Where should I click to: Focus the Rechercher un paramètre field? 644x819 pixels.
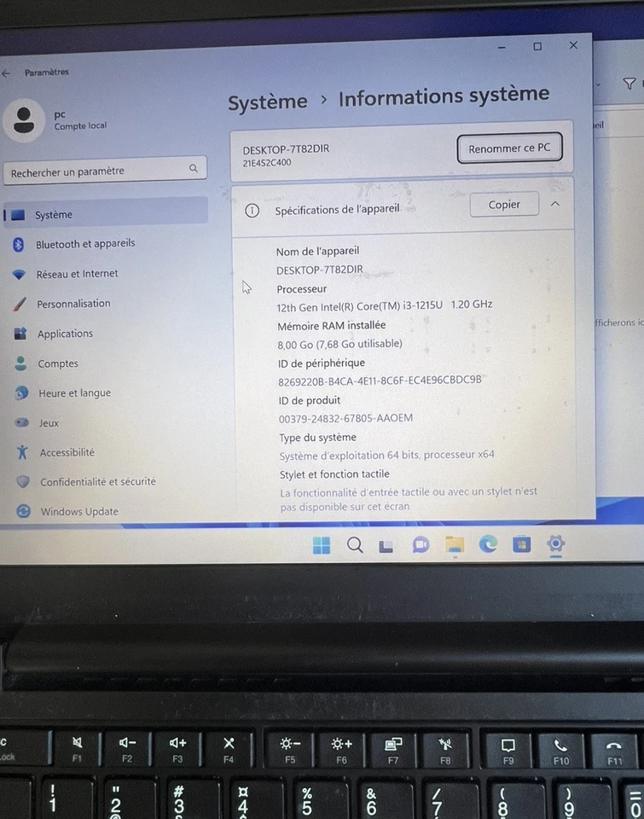point(105,171)
